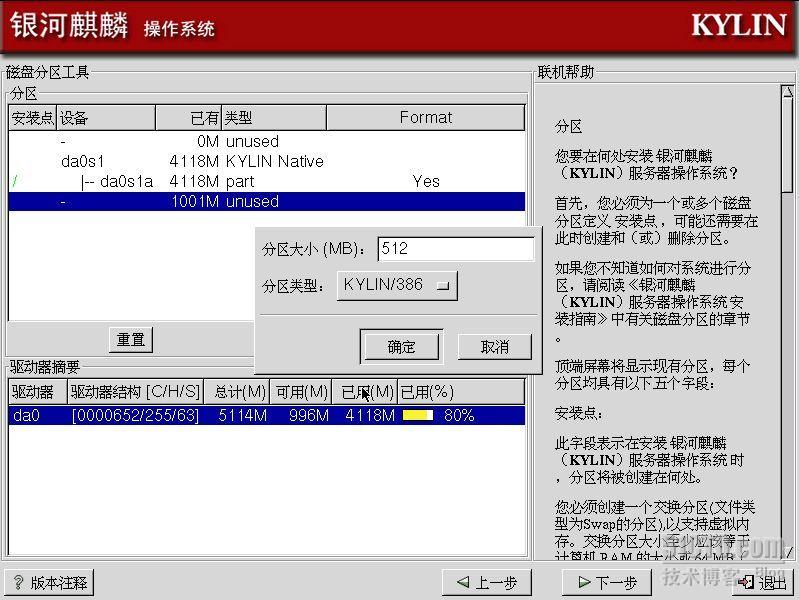Go back with 上一步 button
Viewport: 799px width, 600px height.
[x=487, y=582]
